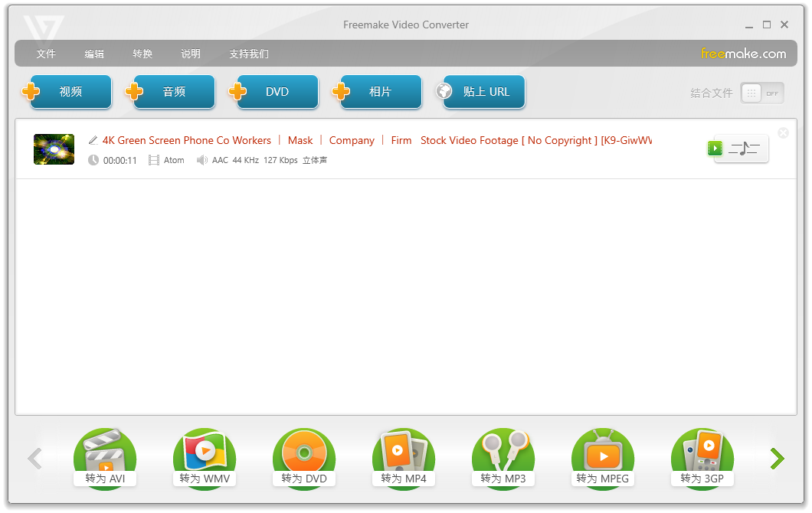The width and height of the screenshot is (812, 513).
Task: Open the 文件 menu
Action: click(46, 54)
